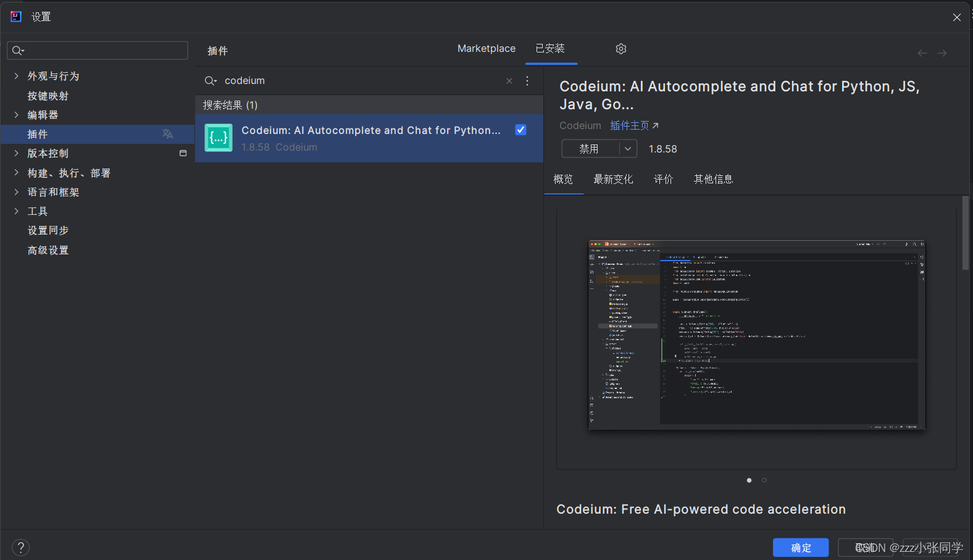Expand the 外观与行为 settings section
The height and width of the screenshot is (560, 973).
tap(17, 76)
